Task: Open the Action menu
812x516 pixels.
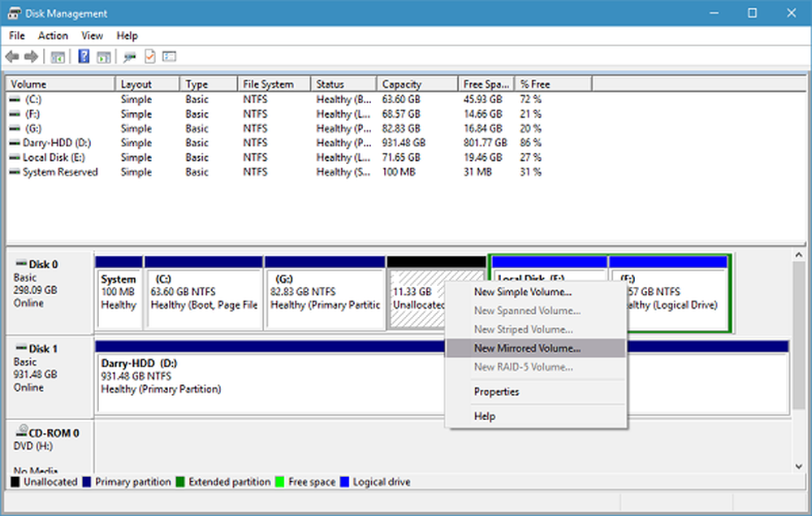Action: (x=52, y=35)
